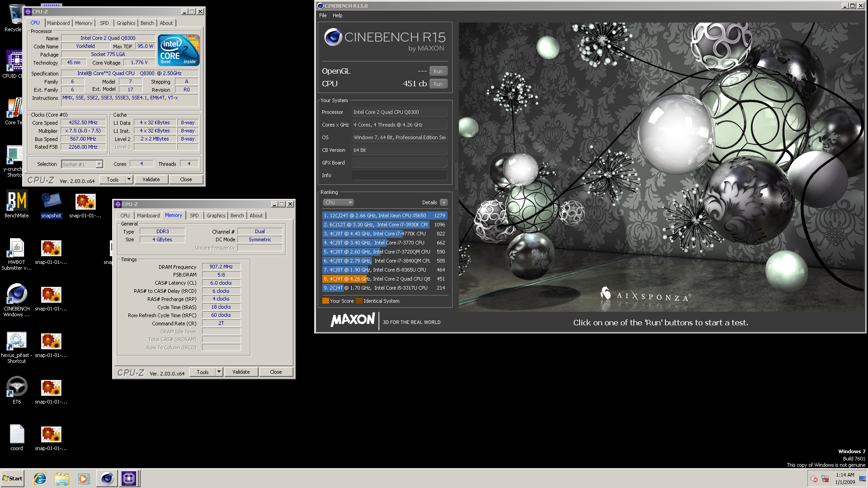This screenshot has height=488, width=868.
Task: Open snap-01-01 image beside coord file
Action: point(51,437)
